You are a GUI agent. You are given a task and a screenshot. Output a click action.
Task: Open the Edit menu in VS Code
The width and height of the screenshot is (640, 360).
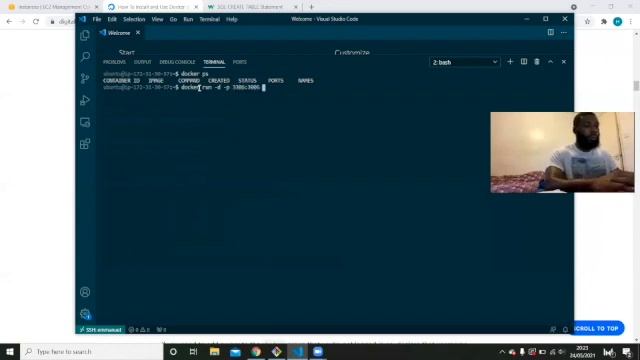pos(112,19)
